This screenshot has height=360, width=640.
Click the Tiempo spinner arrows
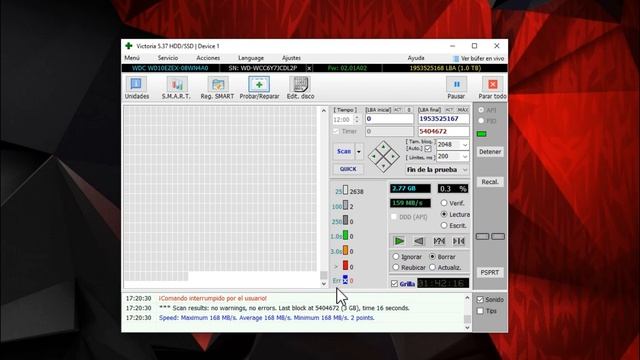point(357,120)
